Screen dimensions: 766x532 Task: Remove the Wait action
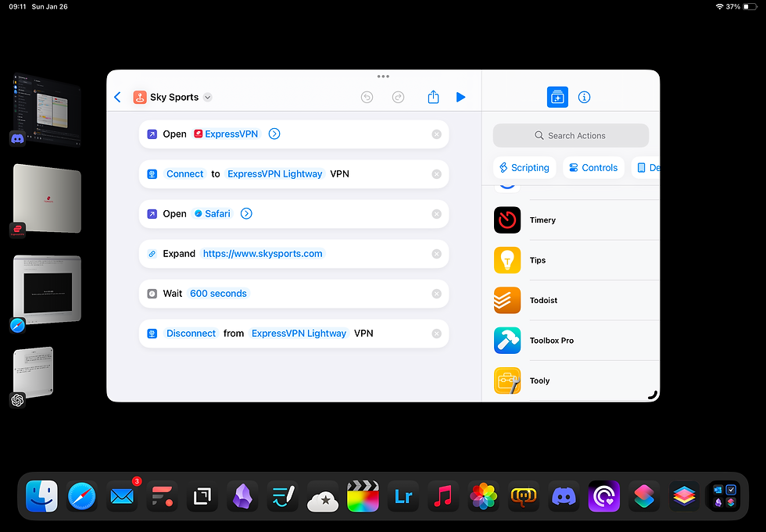tap(437, 294)
